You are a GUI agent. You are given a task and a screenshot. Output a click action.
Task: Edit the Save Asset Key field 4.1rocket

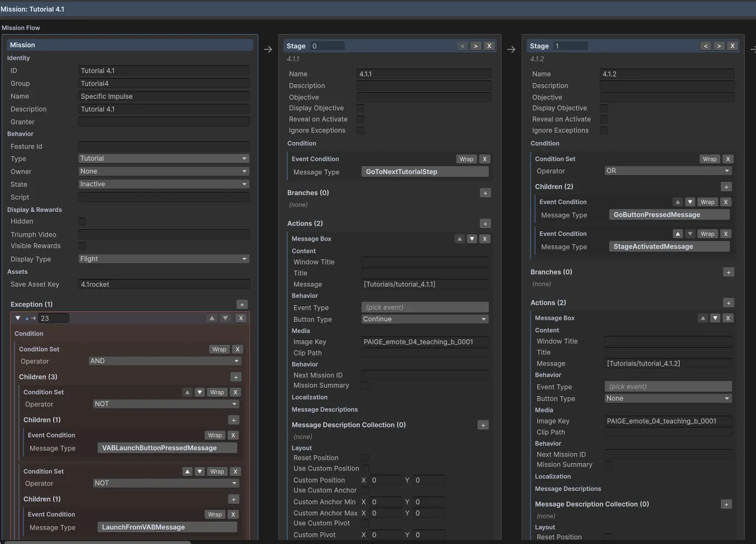[x=164, y=285]
